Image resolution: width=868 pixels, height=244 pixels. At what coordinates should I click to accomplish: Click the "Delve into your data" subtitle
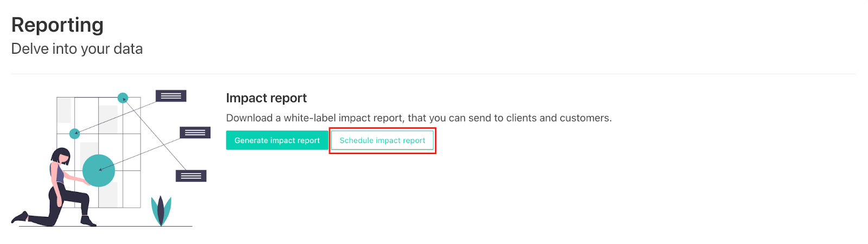[77, 49]
